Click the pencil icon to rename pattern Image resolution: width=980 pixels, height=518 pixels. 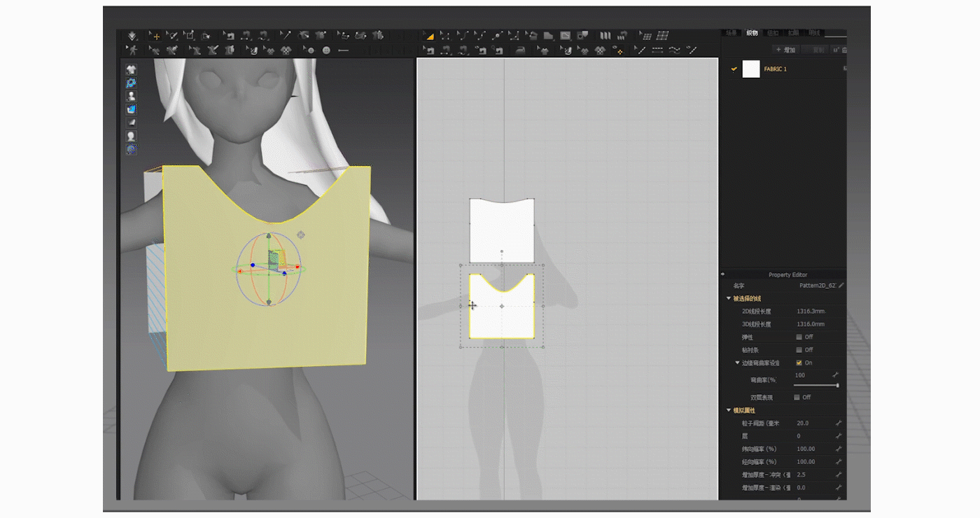(841, 286)
